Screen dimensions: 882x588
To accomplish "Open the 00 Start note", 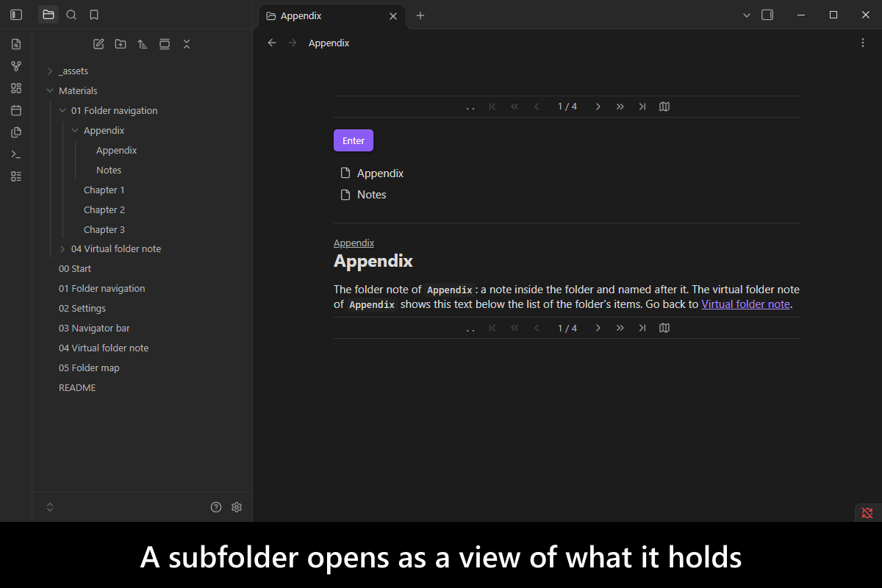I will (75, 269).
